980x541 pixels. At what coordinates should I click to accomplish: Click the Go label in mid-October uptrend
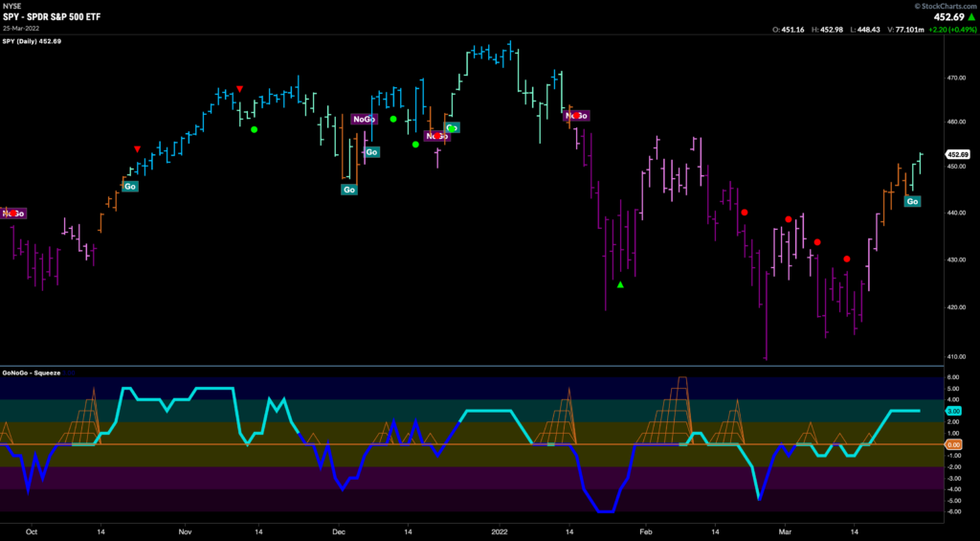(129, 186)
